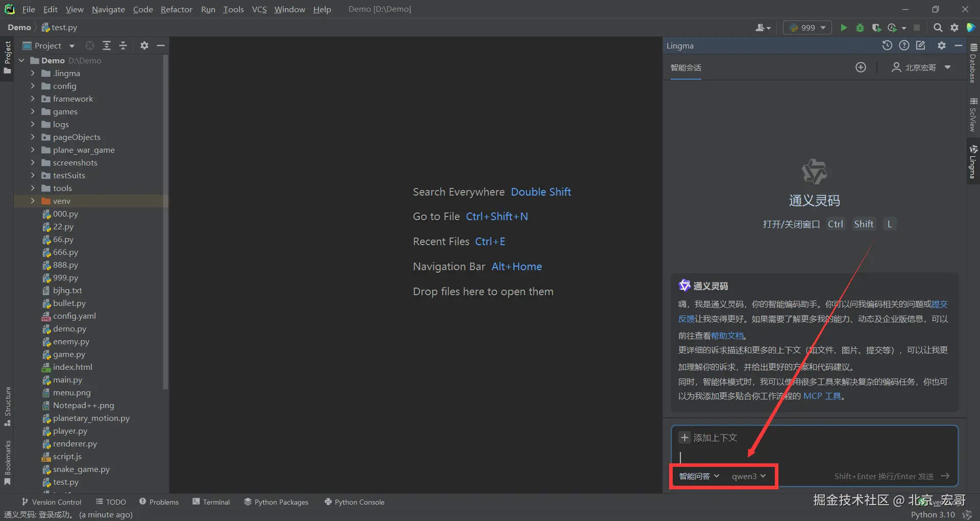The image size is (980, 521).
Task: Click the Stop icon in the run toolbar
Action: click(917, 28)
